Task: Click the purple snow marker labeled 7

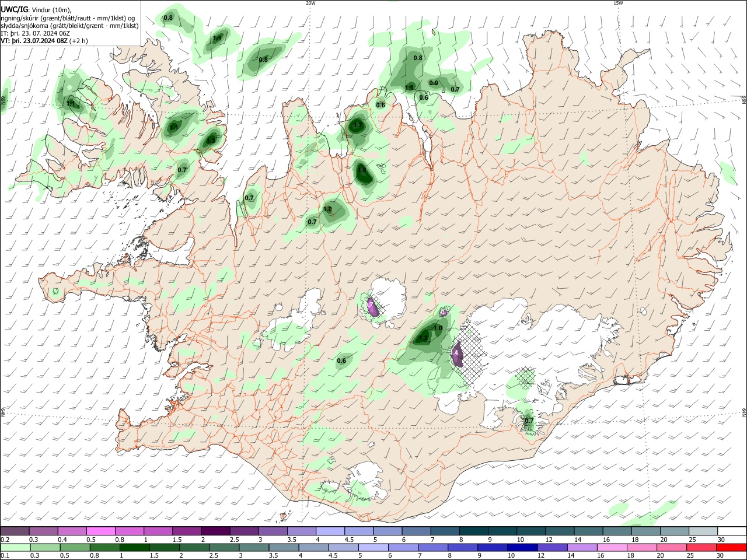Action: [x=371, y=306]
